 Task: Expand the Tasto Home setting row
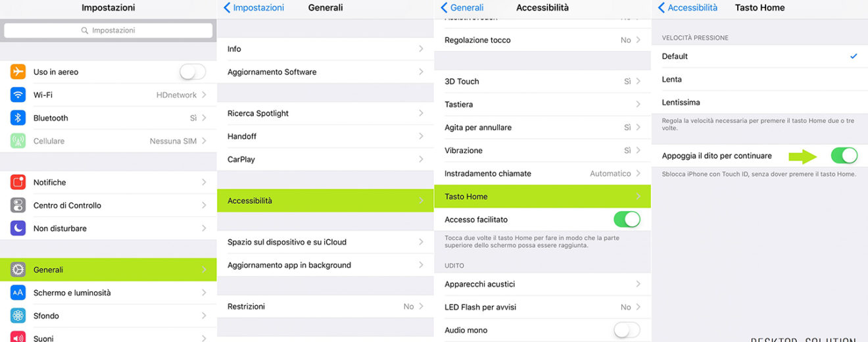[542, 197]
